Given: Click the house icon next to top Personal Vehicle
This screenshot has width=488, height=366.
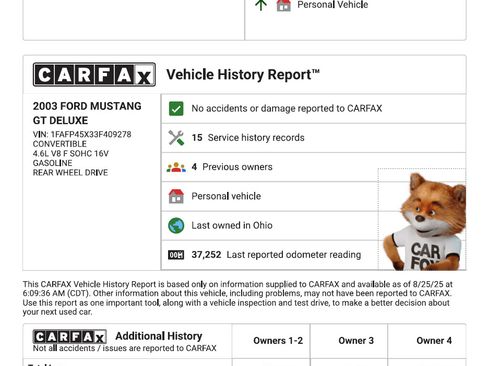Looking at the screenshot, I should [284, 5].
